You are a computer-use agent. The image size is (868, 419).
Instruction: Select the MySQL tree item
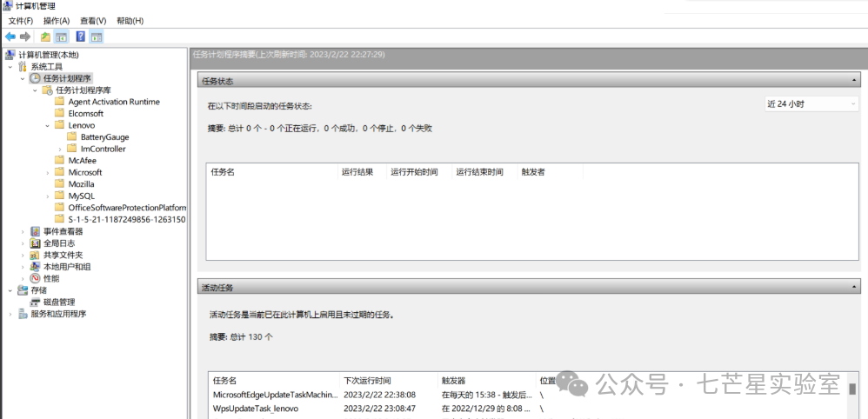[82, 196]
